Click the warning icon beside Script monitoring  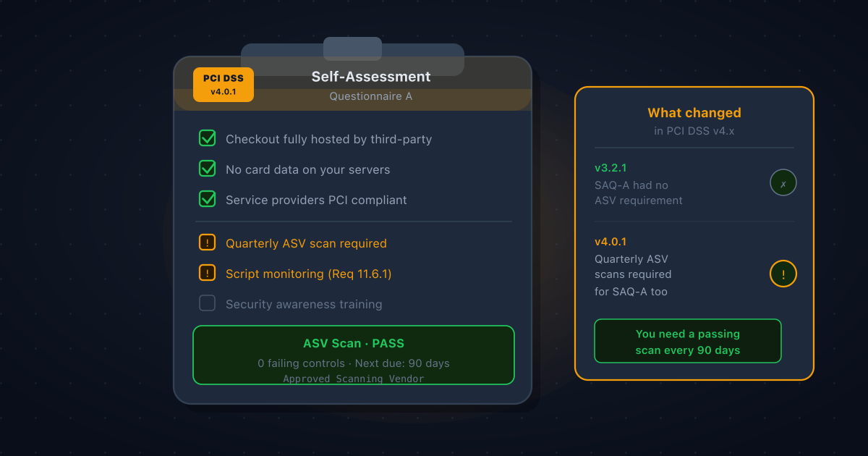(208, 273)
